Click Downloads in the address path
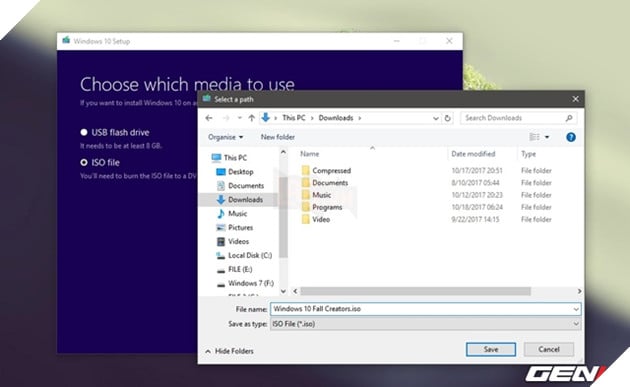The width and height of the screenshot is (630, 387). (x=336, y=118)
